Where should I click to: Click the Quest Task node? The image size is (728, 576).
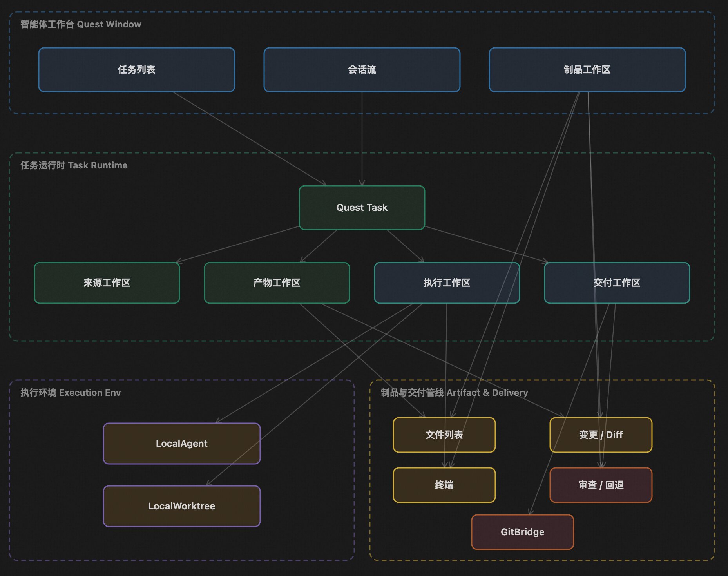click(362, 208)
